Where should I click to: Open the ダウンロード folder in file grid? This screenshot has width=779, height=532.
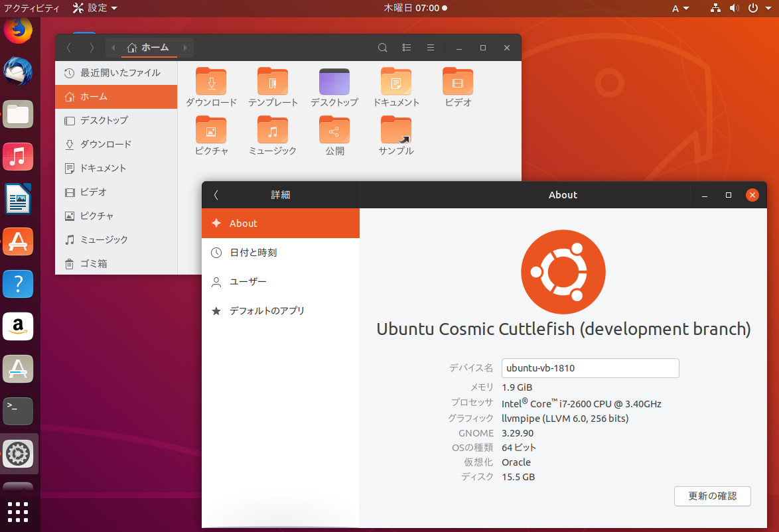pyautogui.click(x=211, y=88)
